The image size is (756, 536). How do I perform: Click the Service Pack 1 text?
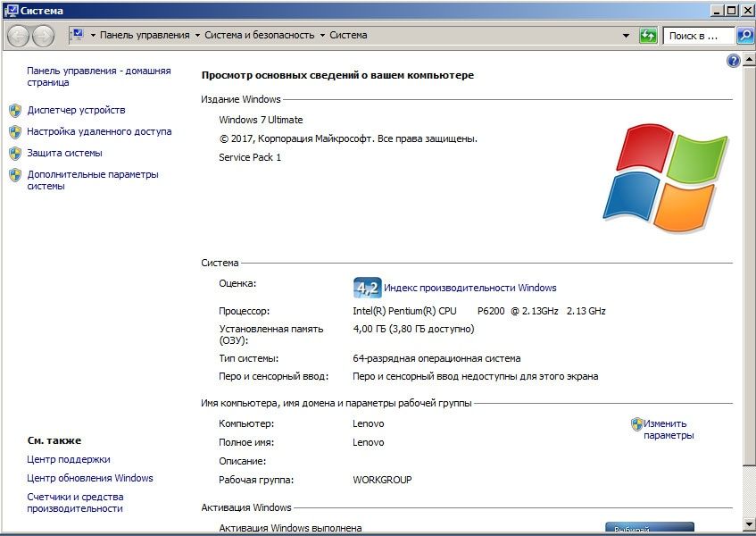click(x=250, y=157)
